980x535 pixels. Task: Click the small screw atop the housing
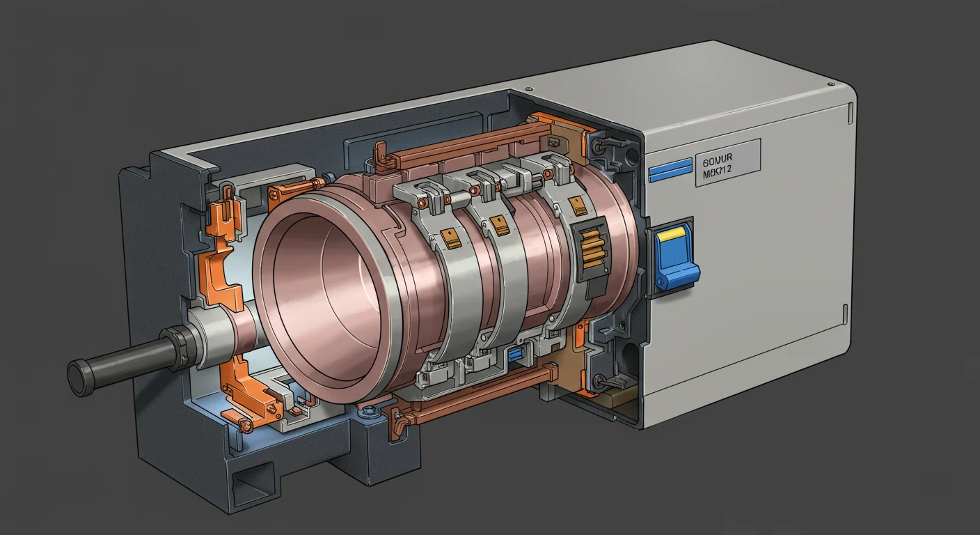[530, 88]
